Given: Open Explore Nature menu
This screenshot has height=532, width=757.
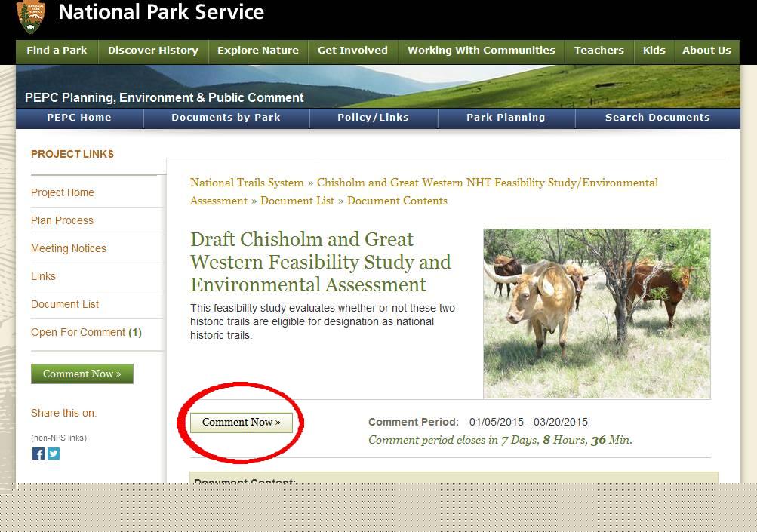Looking at the screenshot, I should coord(258,51).
